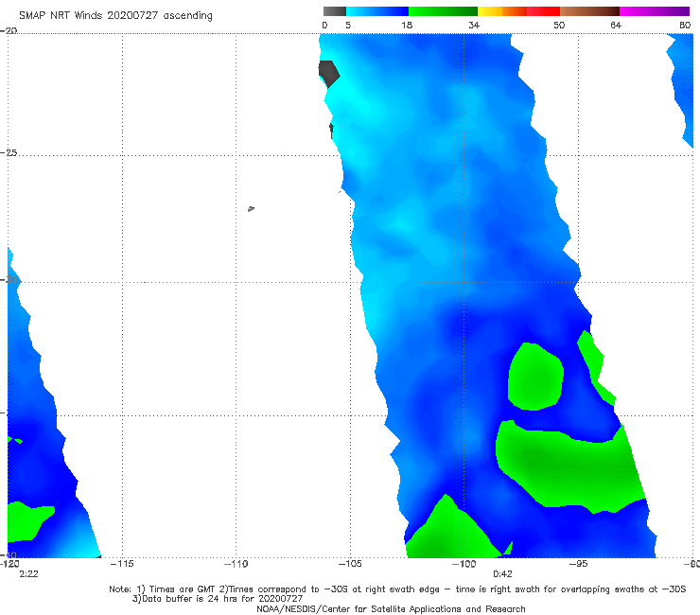Click the longitude label "-115"
This screenshot has width=700, height=615.
click(122, 564)
